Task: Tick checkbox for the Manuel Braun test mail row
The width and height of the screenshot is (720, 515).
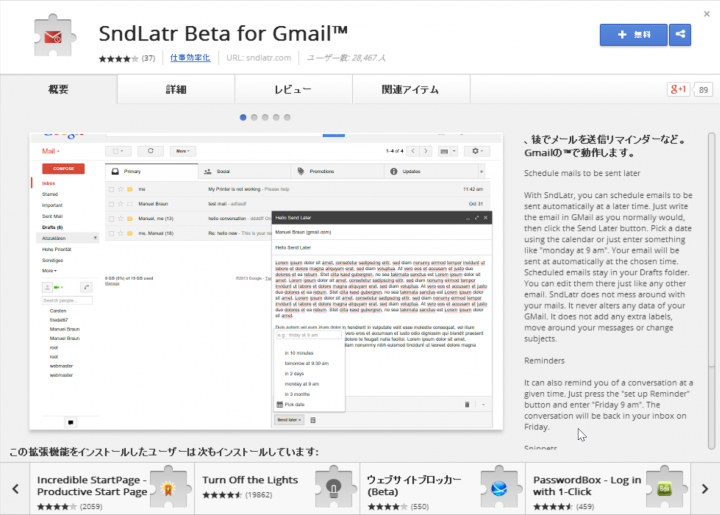Action: tap(111, 204)
